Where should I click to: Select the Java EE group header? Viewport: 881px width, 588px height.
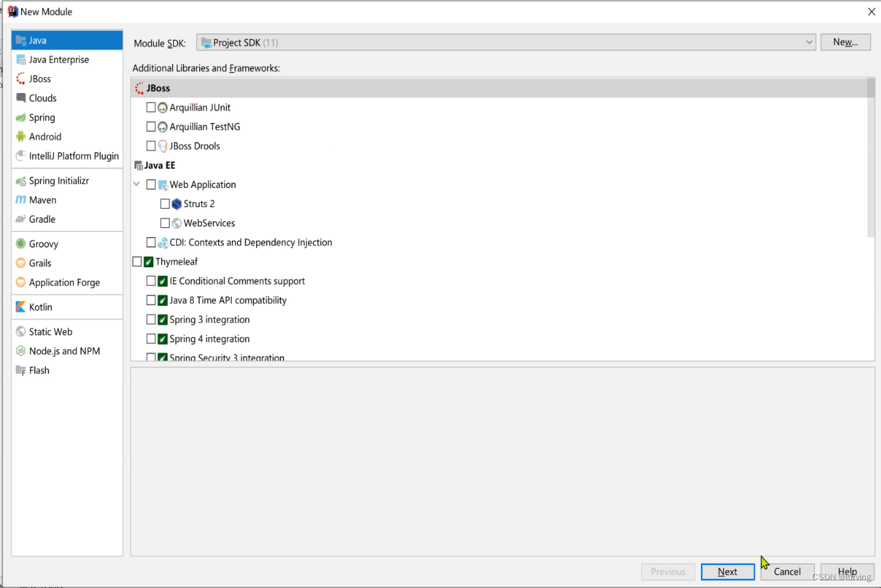click(498, 166)
